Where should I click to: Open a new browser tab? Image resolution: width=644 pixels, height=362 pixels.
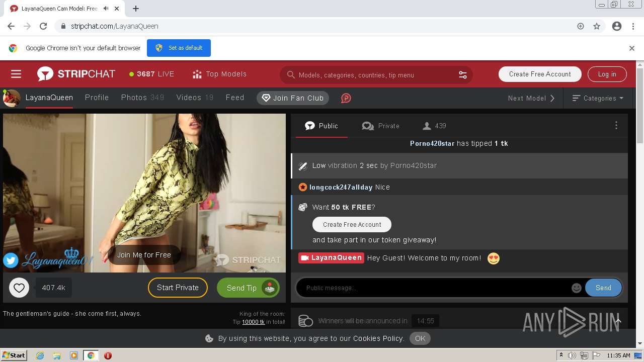136,9
